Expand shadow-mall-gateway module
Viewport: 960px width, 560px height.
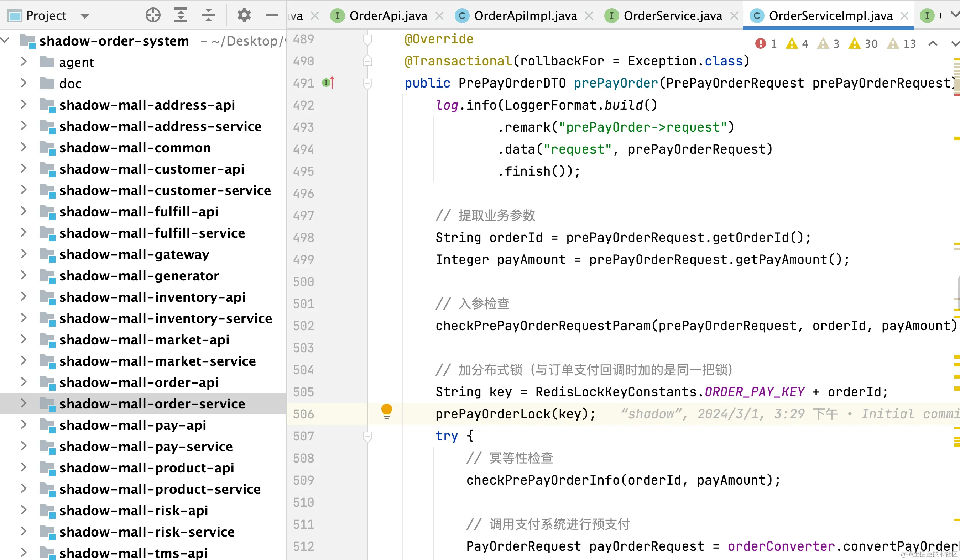coord(23,254)
